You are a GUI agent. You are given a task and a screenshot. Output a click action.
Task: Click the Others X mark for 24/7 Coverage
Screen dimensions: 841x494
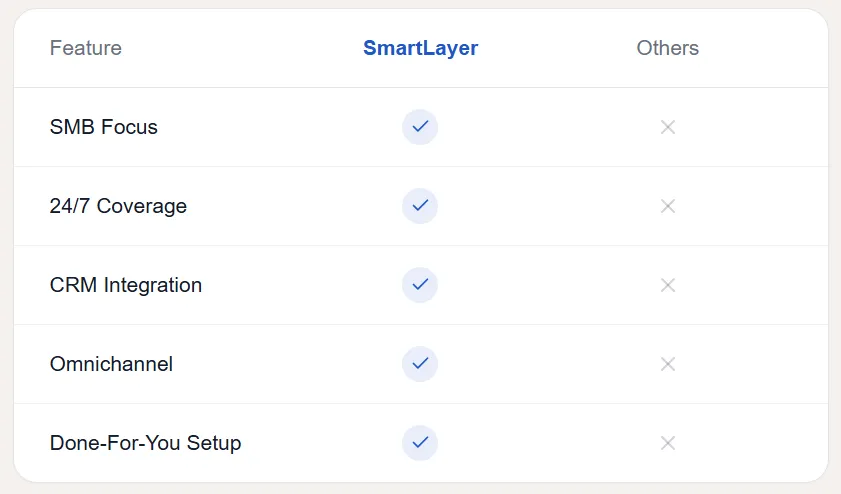coord(668,206)
